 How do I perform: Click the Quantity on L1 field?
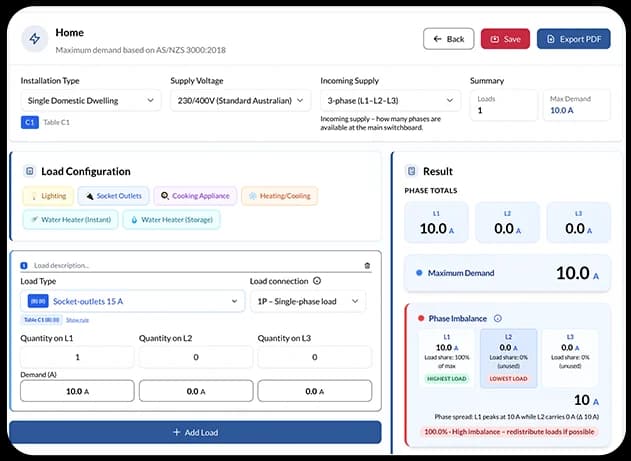(x=77, y=357)
